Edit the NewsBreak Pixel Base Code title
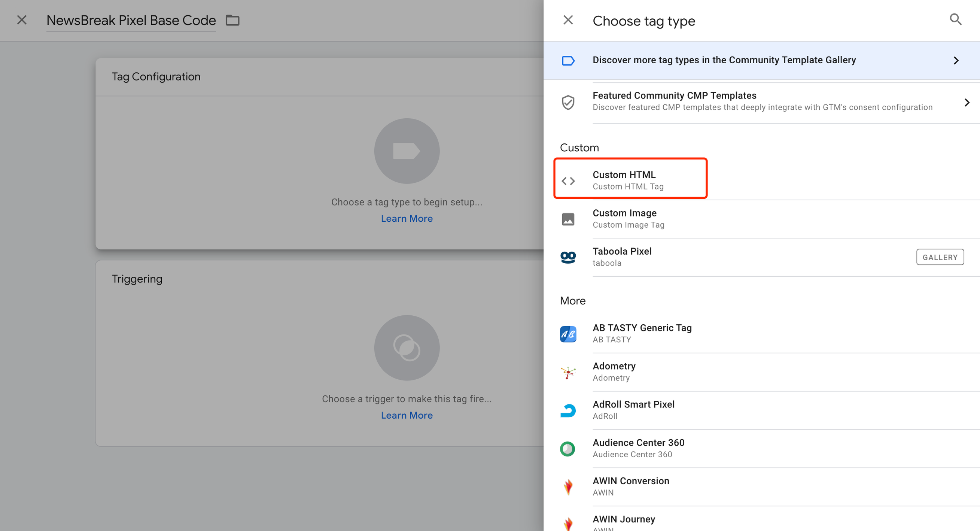The image size is (980, 531). [131, 20]
